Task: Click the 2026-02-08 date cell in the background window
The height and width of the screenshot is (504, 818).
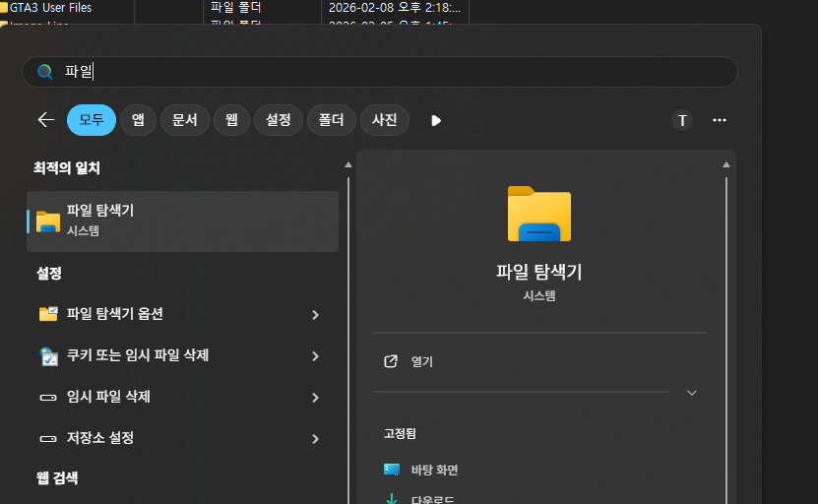Action: pyautogui.click(x=395, y=7)
